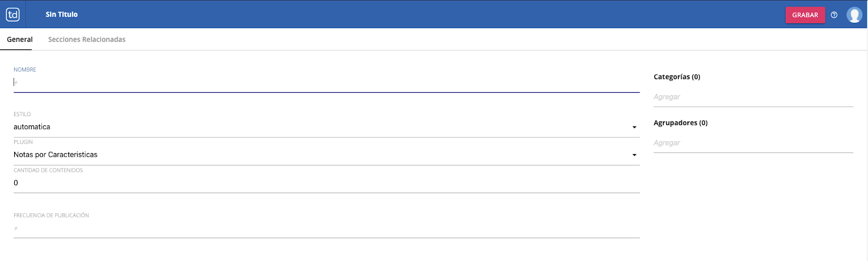868x261 pixels.
Task: Click the Agregar field under Agrupadores
Action: tap(753, 143)
